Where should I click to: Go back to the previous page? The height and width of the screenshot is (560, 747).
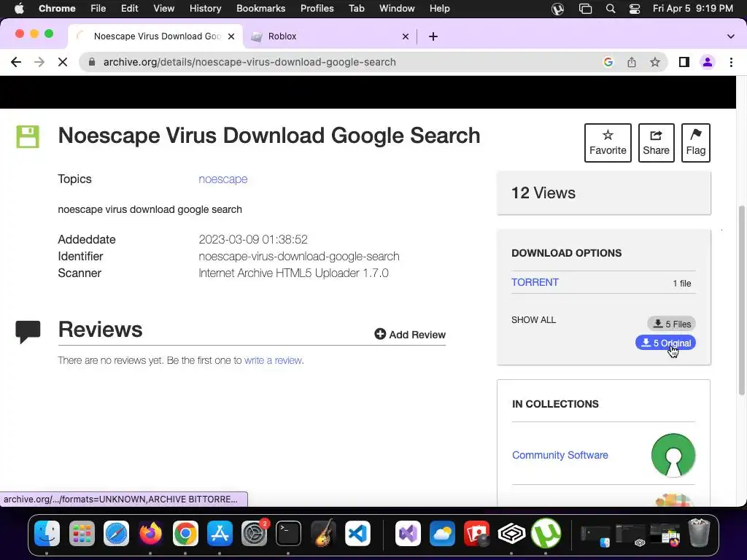tap(16, 62)
